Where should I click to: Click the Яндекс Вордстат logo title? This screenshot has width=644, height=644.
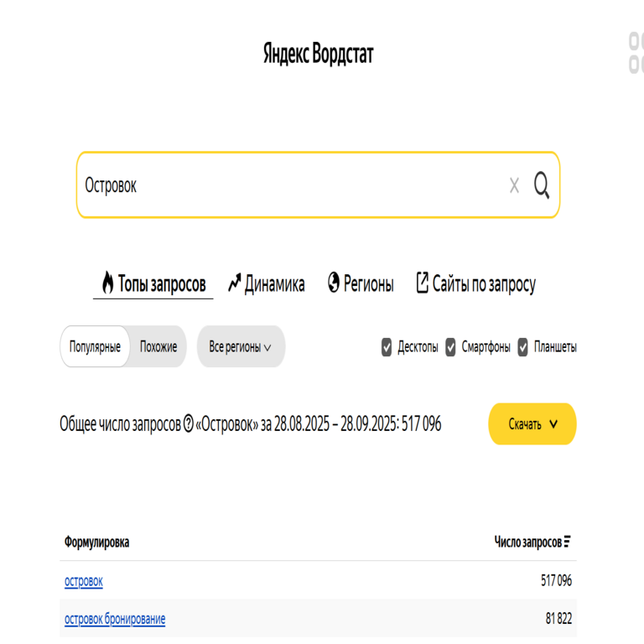click(318, 55)
